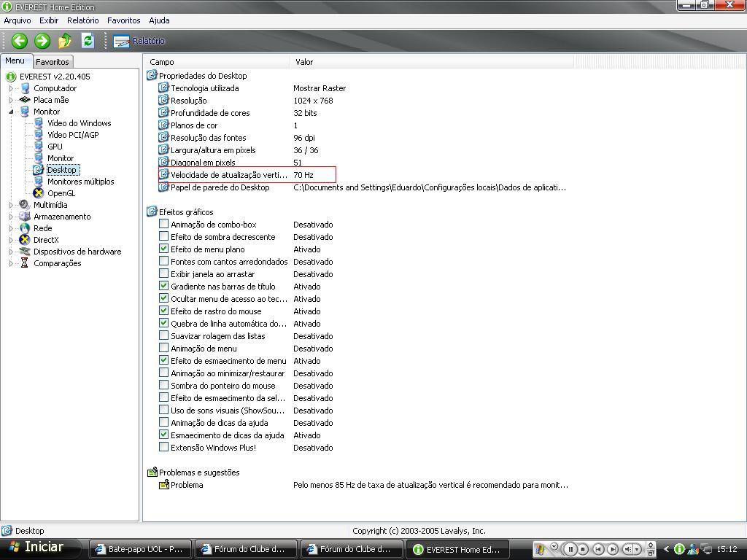This screenshot has height=560, width=747.
Task: Click the network connection tray icon
Action: [706, 550]
